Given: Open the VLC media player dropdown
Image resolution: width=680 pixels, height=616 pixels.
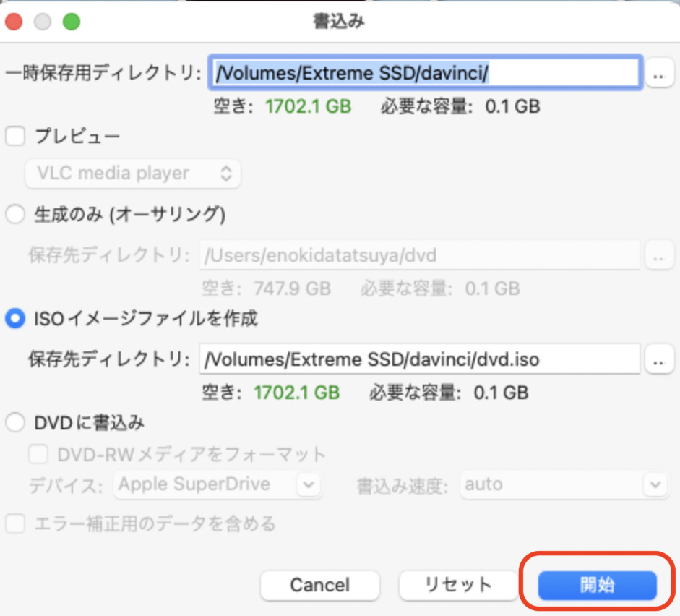Looking at the screenshot, I should pos(133,174).
